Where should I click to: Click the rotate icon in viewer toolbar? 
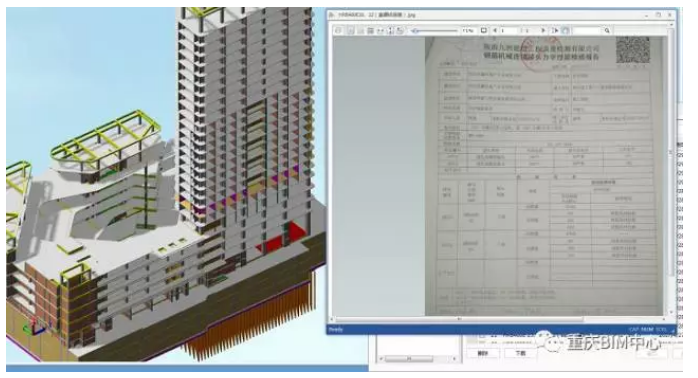[x=400, y=30]
